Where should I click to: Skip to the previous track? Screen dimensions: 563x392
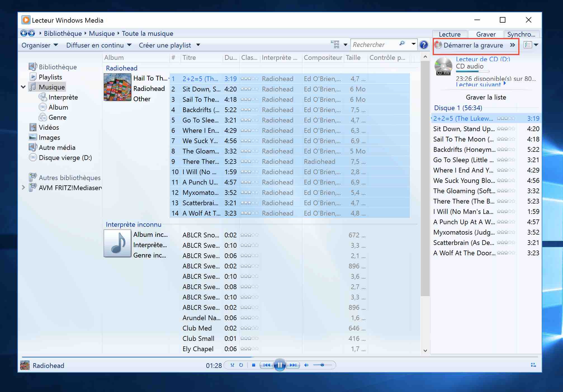pyautogui.click(x=267, y=365)
